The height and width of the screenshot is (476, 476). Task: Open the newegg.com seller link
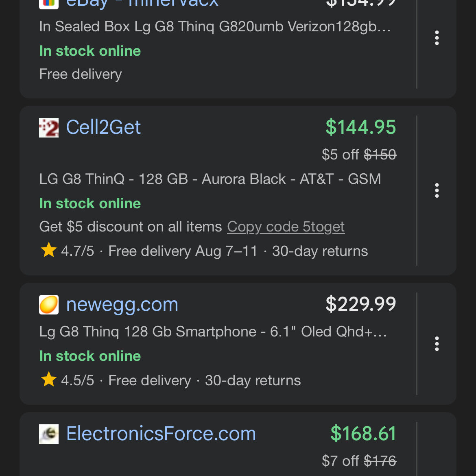click(x=122, y=305)
